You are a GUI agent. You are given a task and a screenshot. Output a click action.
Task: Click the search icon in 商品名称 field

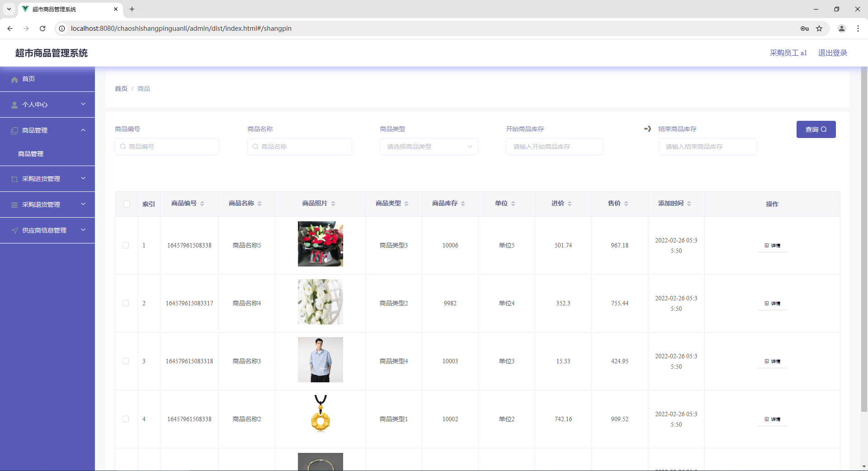[x=255, y=147]
